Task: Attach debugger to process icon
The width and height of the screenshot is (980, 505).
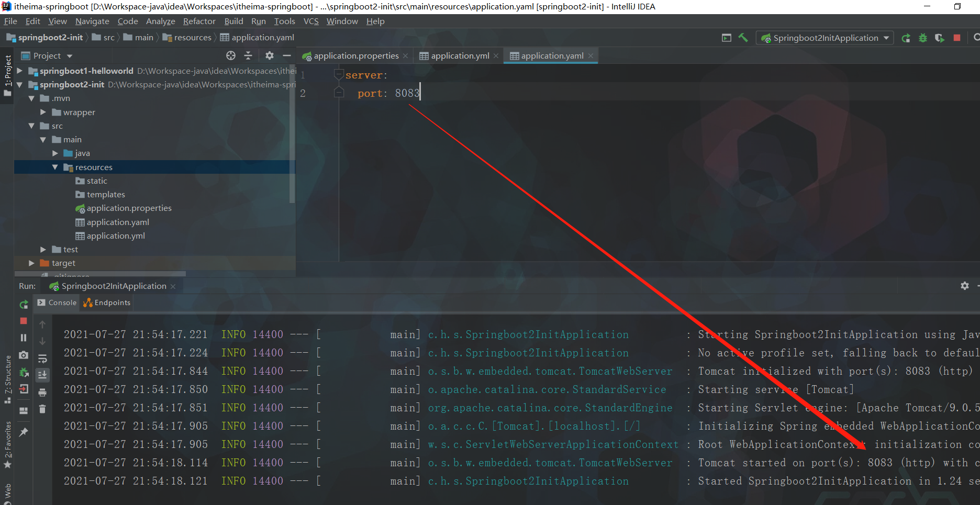Action: (x=24, y=373)
